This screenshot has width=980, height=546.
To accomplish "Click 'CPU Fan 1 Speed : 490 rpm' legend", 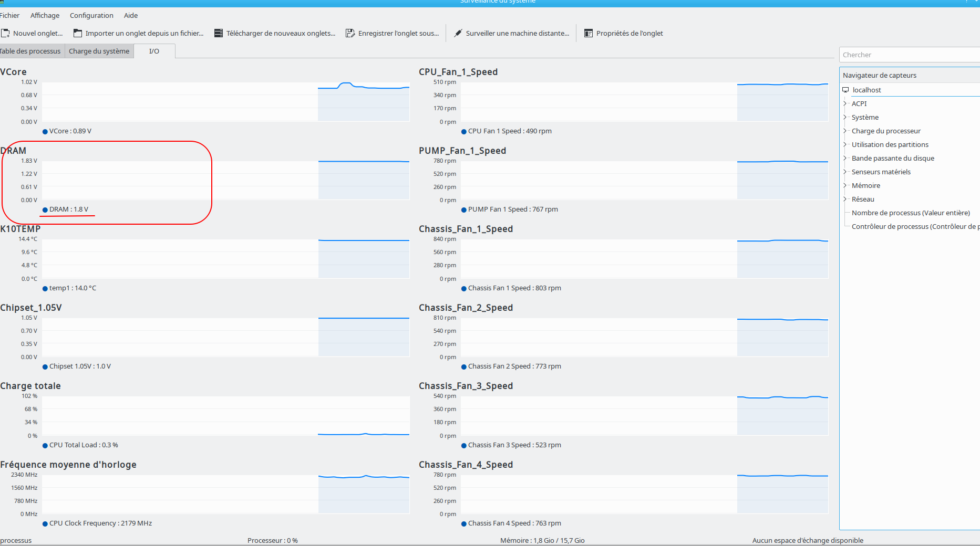I will point(510,131).
